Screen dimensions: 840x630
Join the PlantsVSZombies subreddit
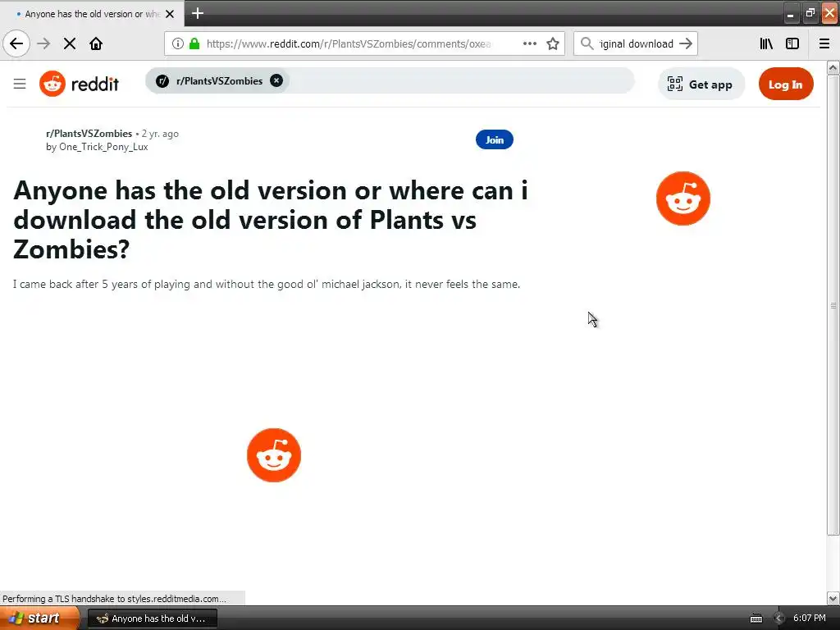pyautogui.click(x=494, y=139)
